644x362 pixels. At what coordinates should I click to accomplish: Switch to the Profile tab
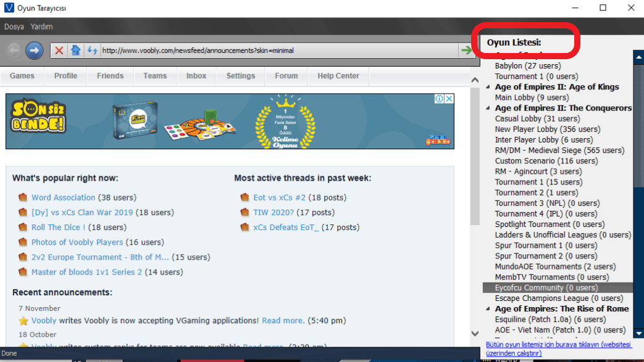tap(65, 76)
